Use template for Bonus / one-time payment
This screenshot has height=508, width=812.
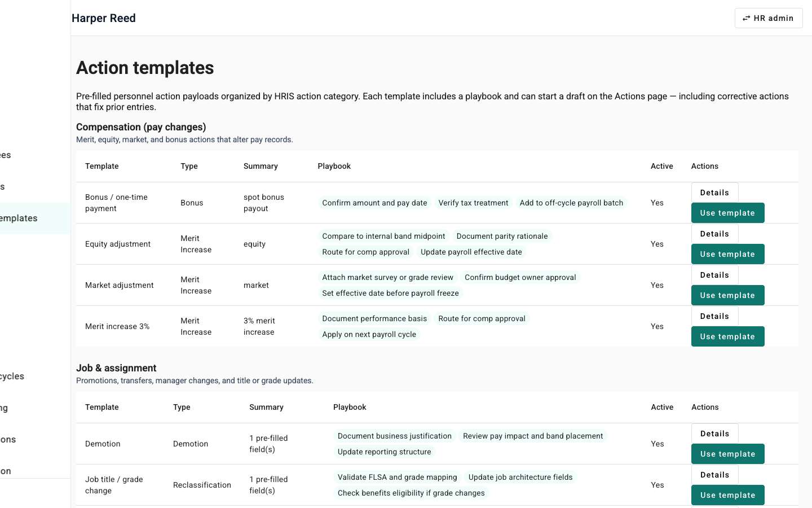[x=727, y=213]
